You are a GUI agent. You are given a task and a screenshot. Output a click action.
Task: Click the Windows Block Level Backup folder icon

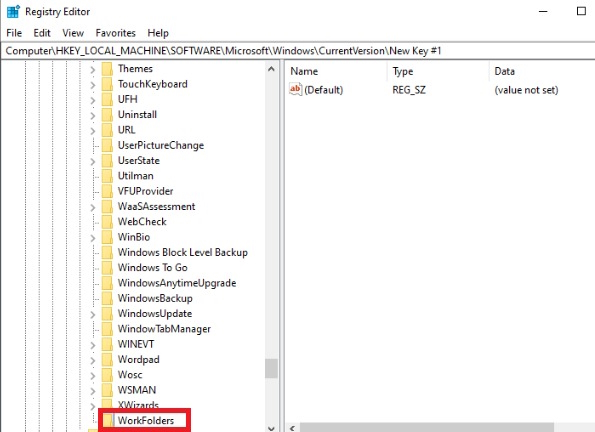tap(107, 252)
